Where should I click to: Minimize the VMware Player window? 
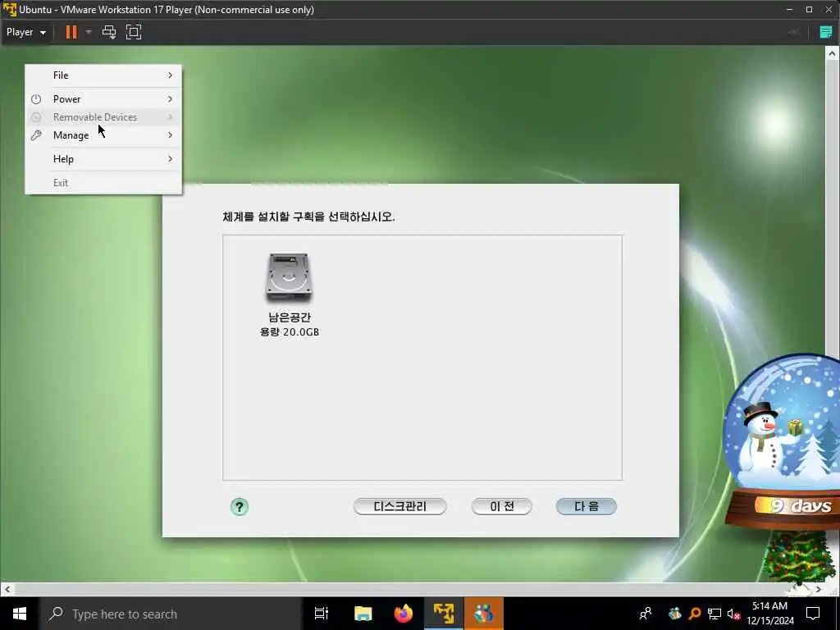(x=789, y=10)
